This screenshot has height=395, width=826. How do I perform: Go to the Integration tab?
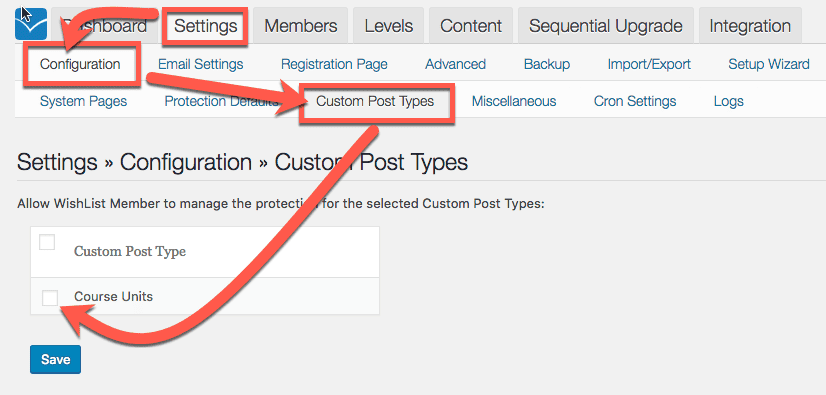pos(750,26)
